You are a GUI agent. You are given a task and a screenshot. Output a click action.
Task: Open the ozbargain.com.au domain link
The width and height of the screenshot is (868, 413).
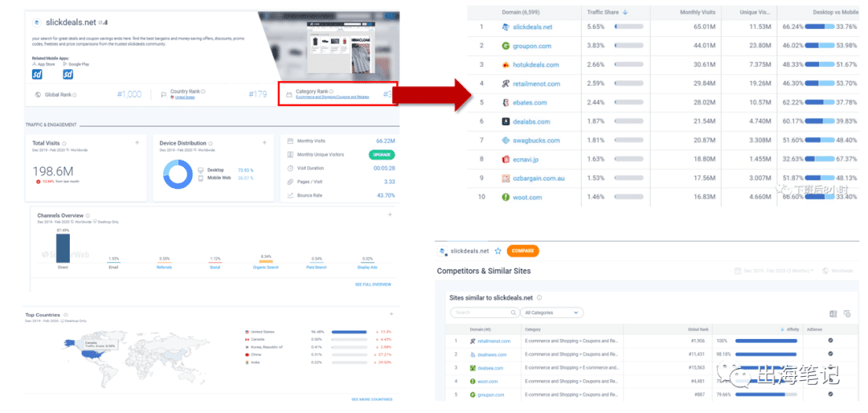tap(540, 178)
